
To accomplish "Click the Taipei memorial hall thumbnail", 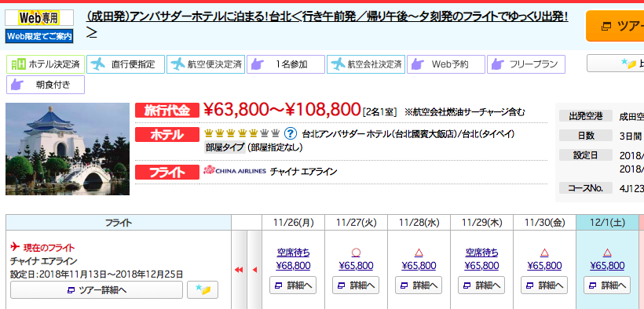I will pos(68,149).
